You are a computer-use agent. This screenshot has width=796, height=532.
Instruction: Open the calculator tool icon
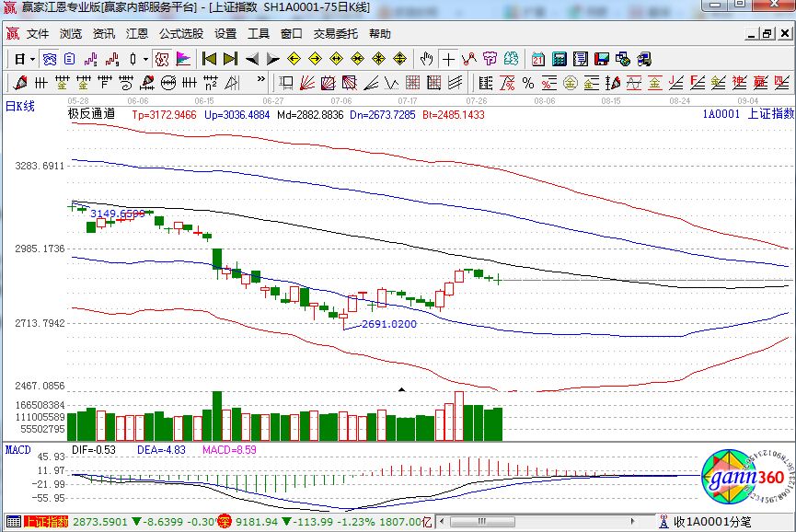[x=559, y=59]
